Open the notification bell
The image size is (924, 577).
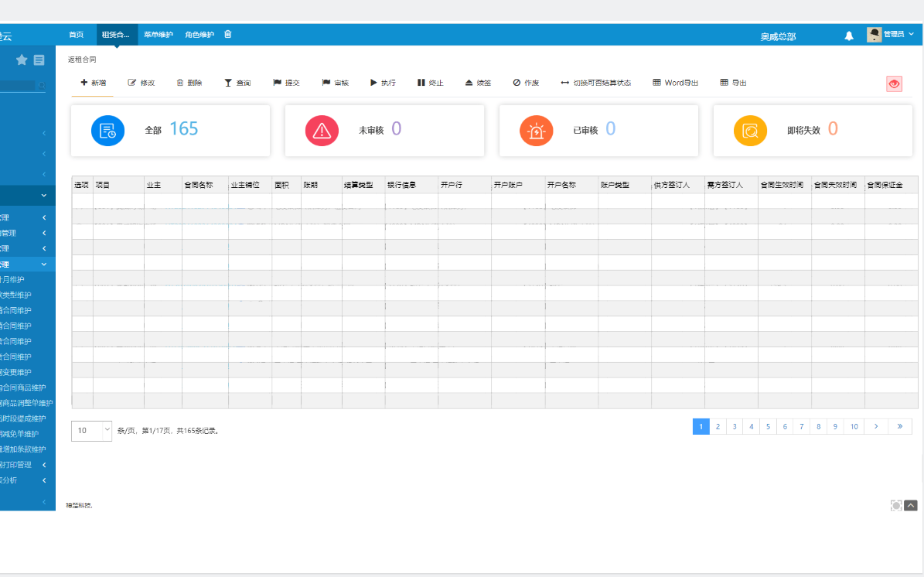[x=848, y=36]
